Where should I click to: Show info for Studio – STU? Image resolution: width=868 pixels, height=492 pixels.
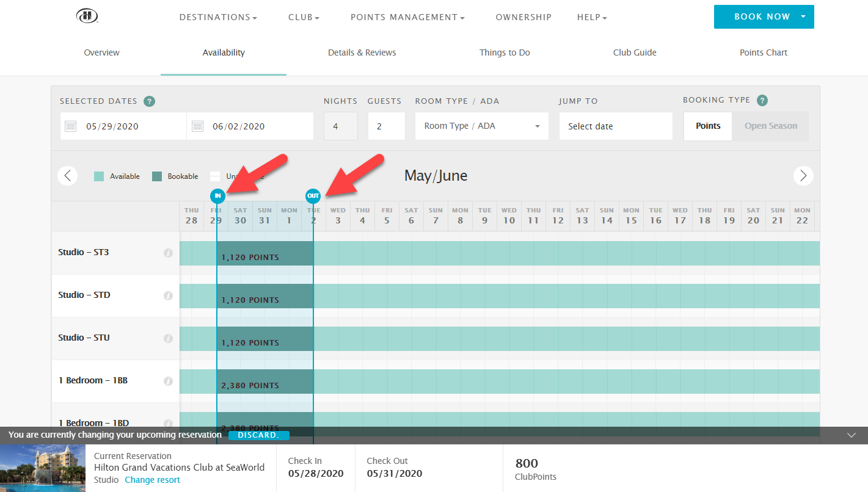(x=168, y=338)
